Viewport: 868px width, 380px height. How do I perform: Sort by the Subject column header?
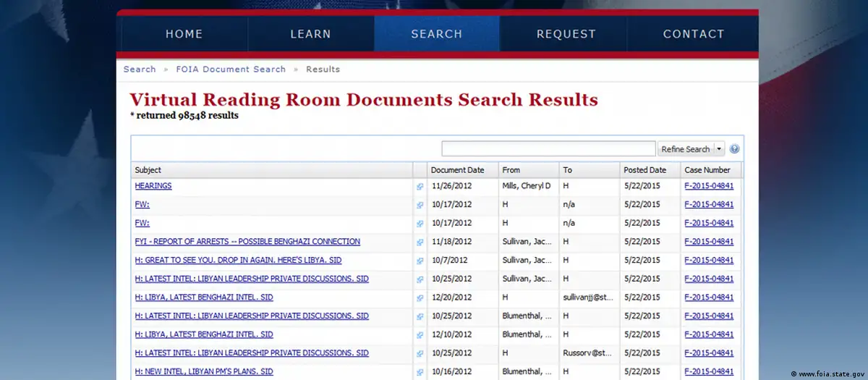point(148,170)
